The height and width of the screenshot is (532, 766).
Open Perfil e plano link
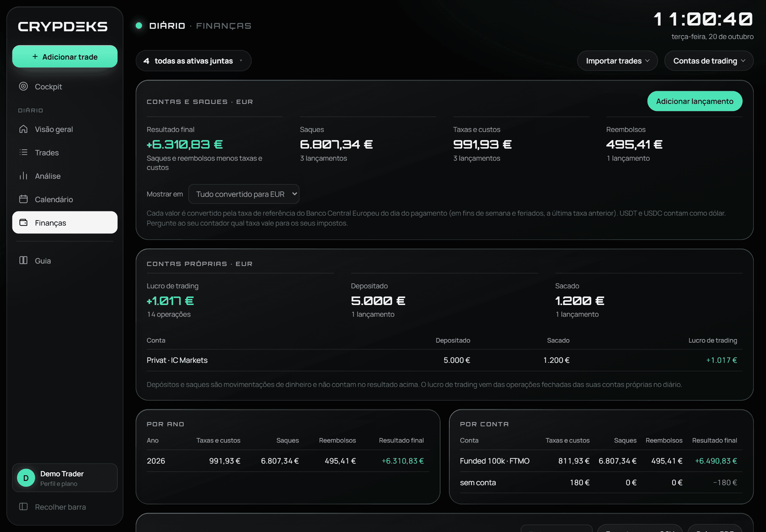point(59,484)
